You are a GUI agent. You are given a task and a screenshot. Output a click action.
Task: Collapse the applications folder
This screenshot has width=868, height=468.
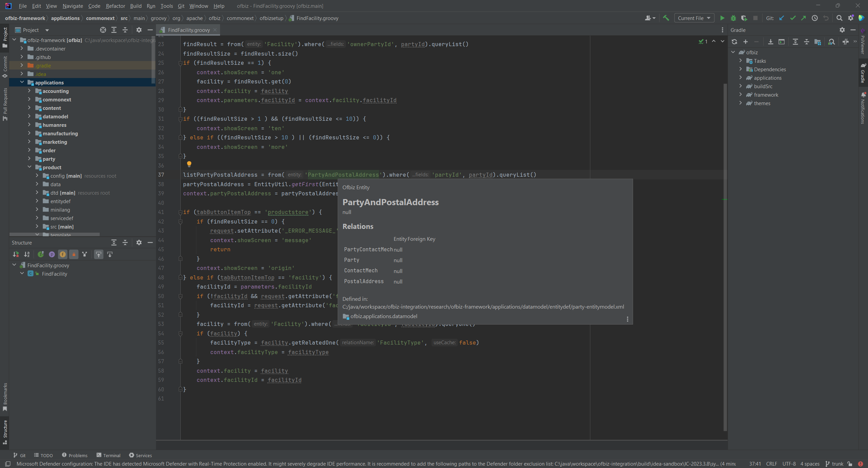tap(22, 82)
